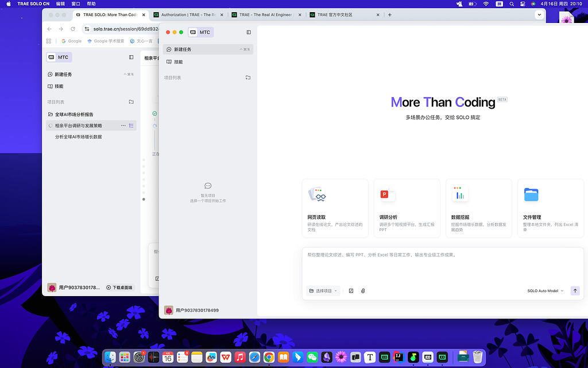The width and height of the screenshot is (588, 368).
Task: Select the 数据挖掘 card
Action: 478,208
